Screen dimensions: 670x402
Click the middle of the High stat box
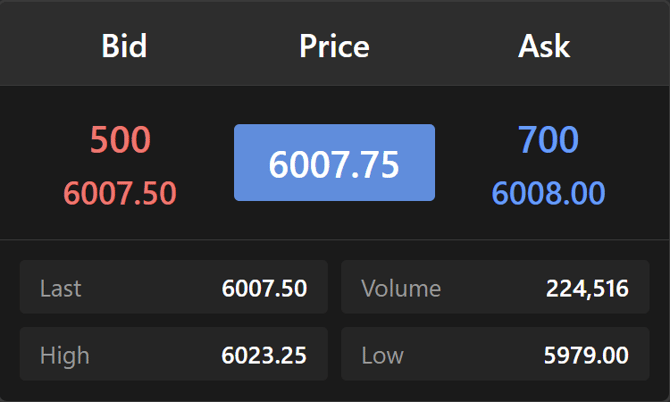click(174, 354)
